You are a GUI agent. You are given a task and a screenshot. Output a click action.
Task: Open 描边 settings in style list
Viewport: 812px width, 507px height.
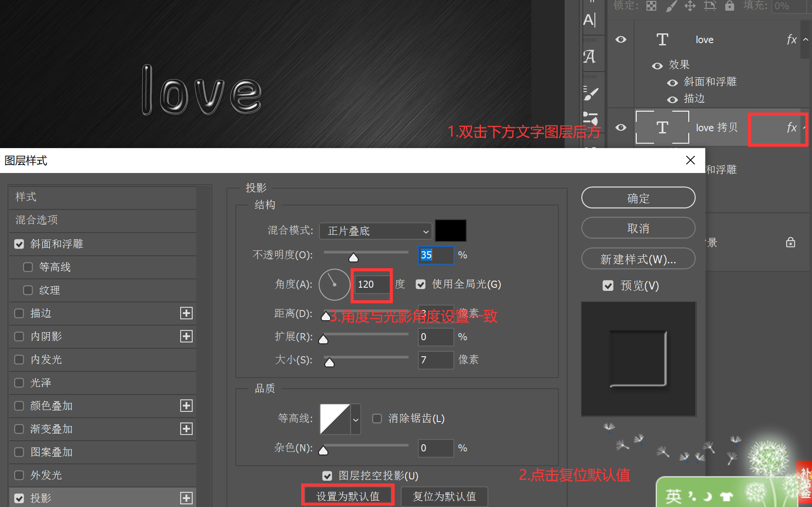(41, 313)
